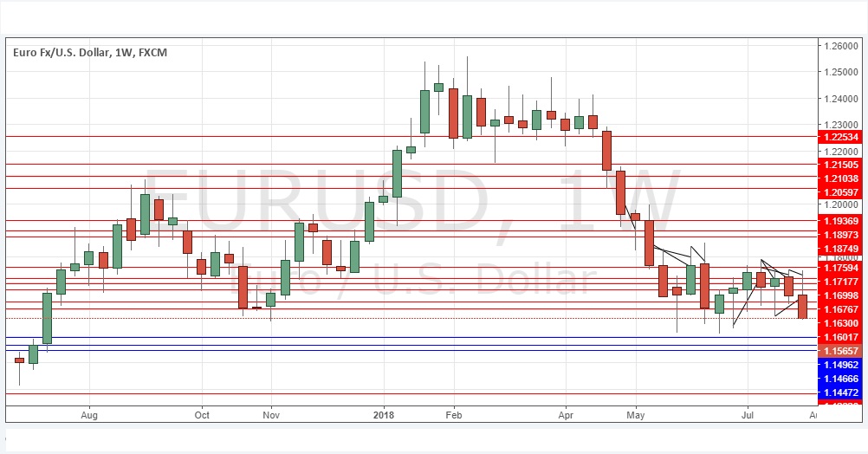The image size is (868, 454).
Task: Click the red 1.17594 price level tag
Action: (839, 268)
